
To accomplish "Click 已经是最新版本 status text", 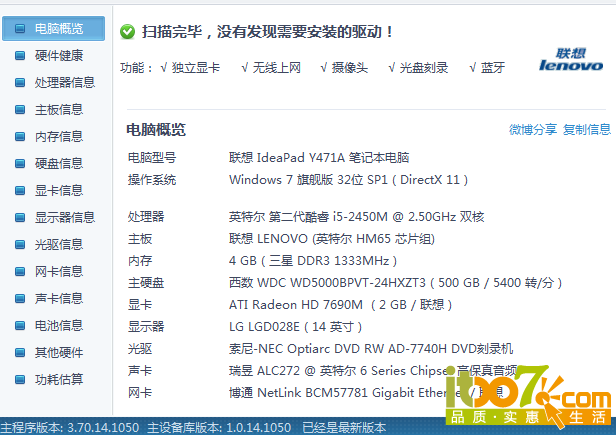I will (344, 427).
